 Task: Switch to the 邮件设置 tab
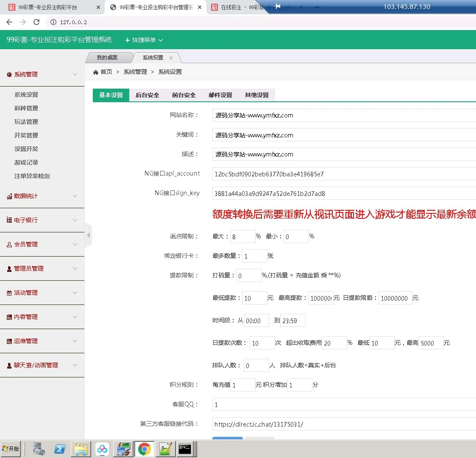coord(220,95)
